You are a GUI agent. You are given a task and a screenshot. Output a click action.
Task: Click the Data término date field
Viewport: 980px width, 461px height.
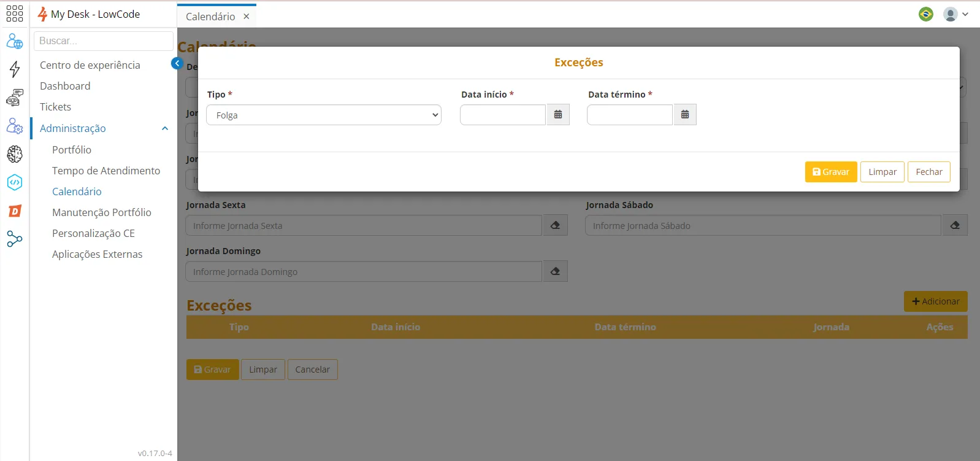[x=630, y=115]
